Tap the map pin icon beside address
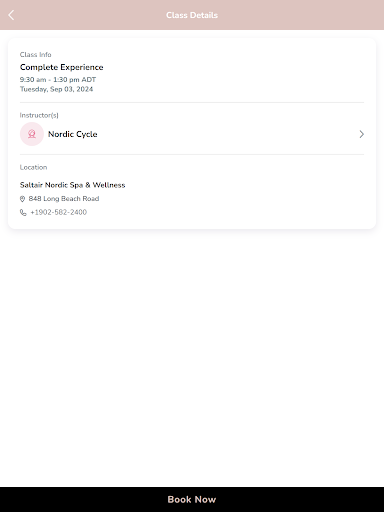The image size is (384, 512). click(x=22, y=199)
